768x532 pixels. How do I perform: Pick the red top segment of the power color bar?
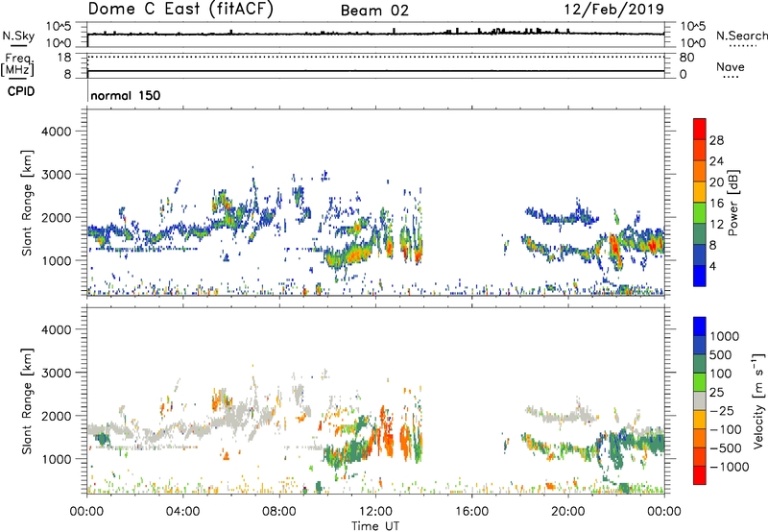tap(700, 129)
